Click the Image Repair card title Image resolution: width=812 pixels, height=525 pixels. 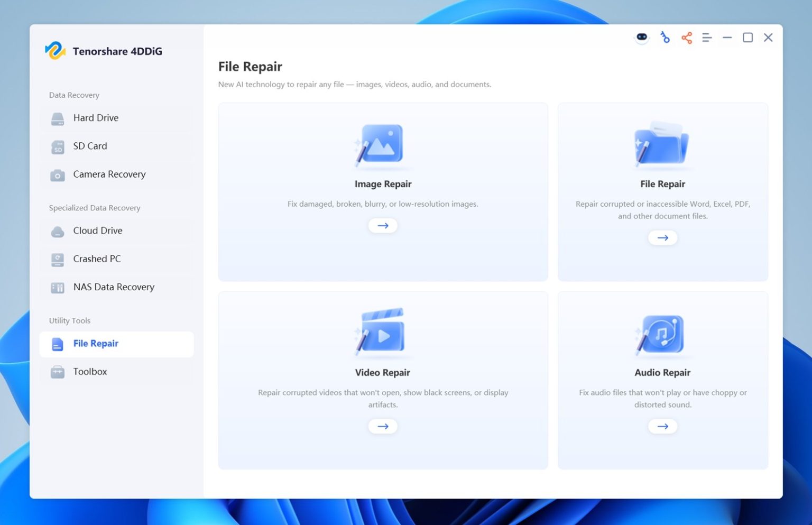[x=383, y=184]
